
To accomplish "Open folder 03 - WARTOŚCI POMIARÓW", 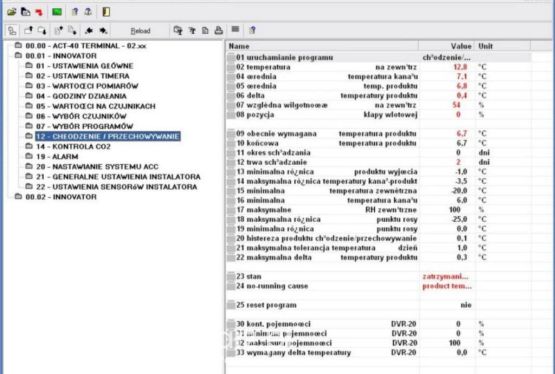I will (87, 86).
